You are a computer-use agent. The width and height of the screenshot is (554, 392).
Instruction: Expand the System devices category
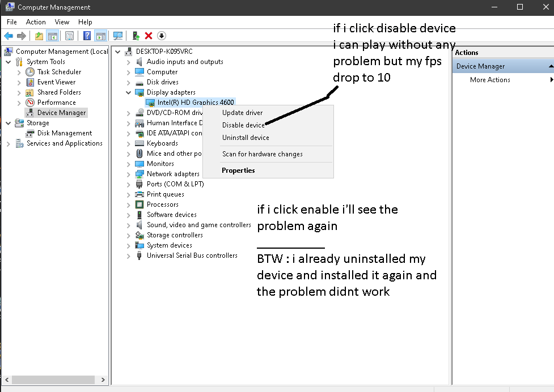click(128, 246)
